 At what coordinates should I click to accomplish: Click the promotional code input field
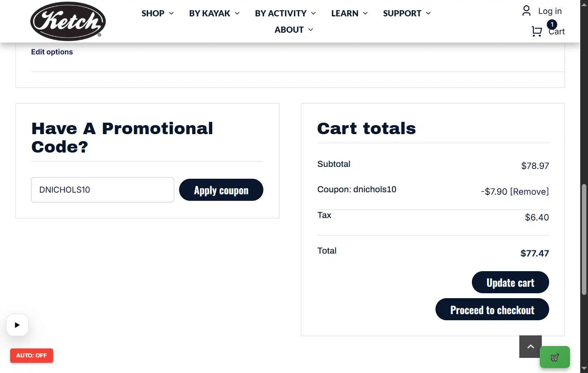click(103, 190)
